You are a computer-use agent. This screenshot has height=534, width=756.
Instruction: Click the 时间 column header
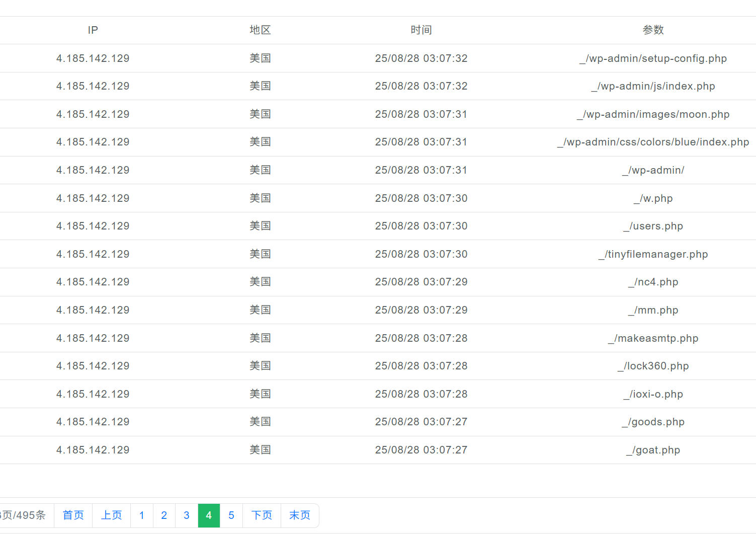pyautogui.click(x=422, y=30)
